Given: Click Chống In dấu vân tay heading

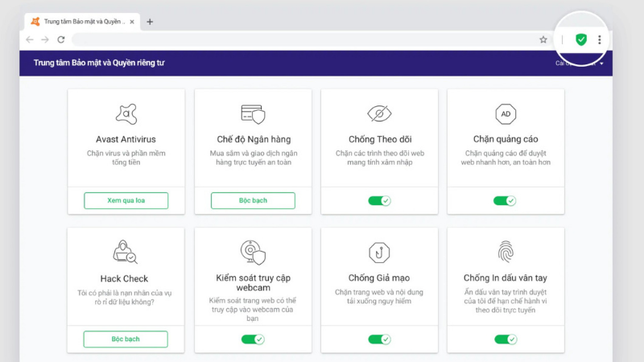Looking at the screenshot, I should 506,278.
